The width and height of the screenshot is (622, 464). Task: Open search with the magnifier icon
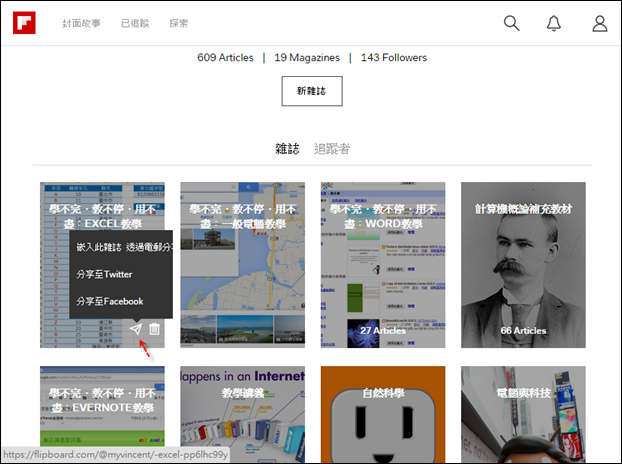point(511,23)
